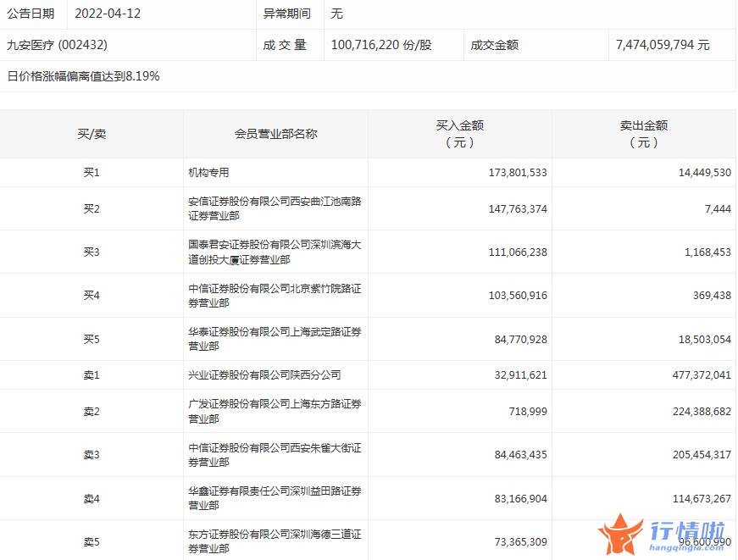The width and height of the screenshot is (738, 560).
Task: Click the date 2022-04-12
Action: [x=108, y=14]
